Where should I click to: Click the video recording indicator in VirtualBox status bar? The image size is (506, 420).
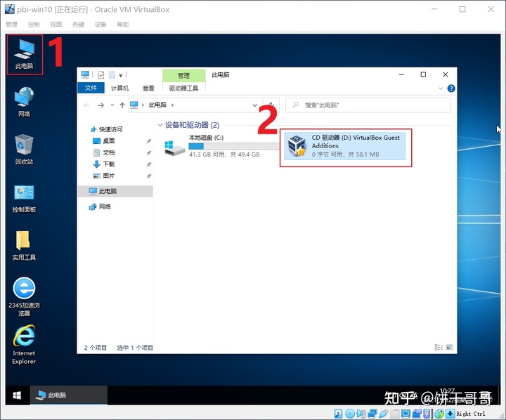click(417, 414)
